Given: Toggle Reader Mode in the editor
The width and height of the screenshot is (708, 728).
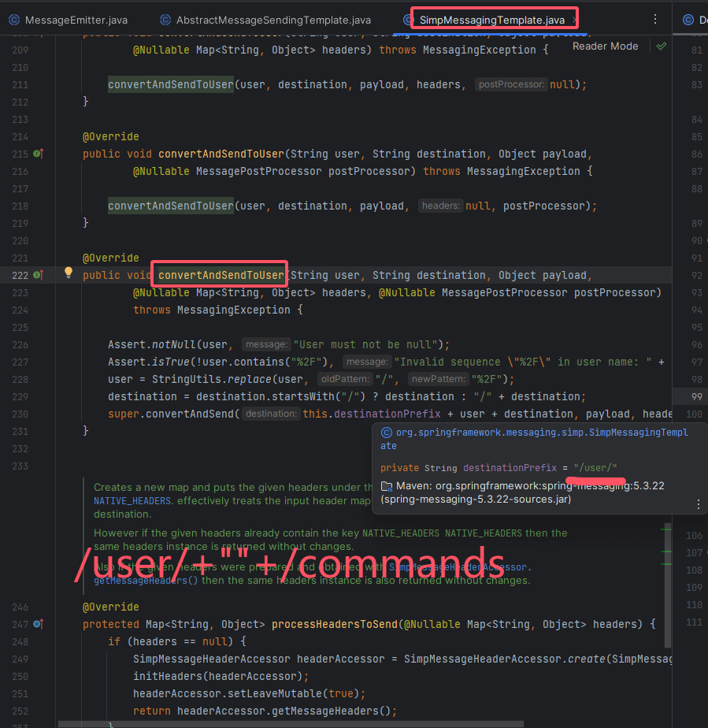Looking at the screenshot, I should click(605, 46).
